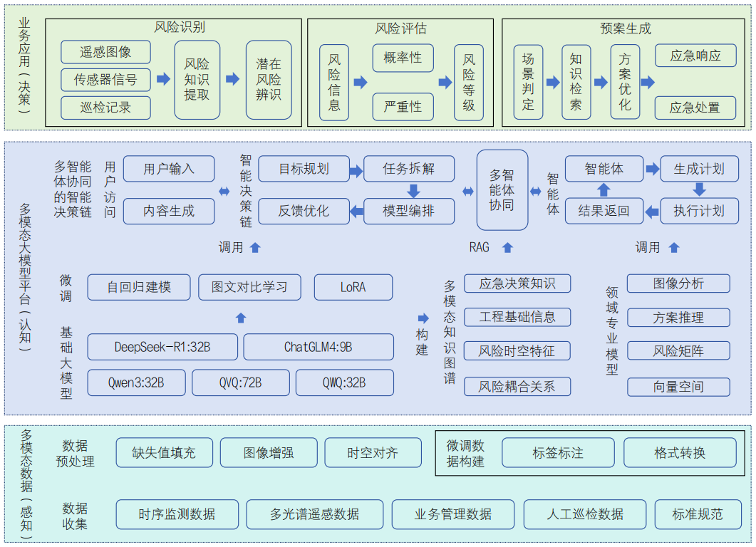The height and width of the screenshot is (547, 756).
Task: Select the 向量空间 box
Action: click(x=678, y=387)
